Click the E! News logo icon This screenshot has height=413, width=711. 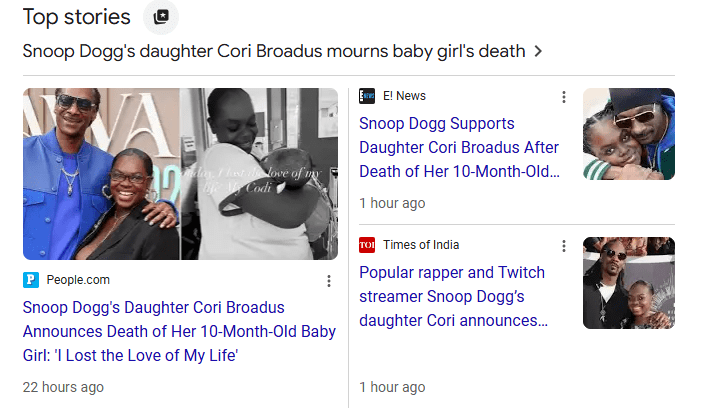pos(367,96)
